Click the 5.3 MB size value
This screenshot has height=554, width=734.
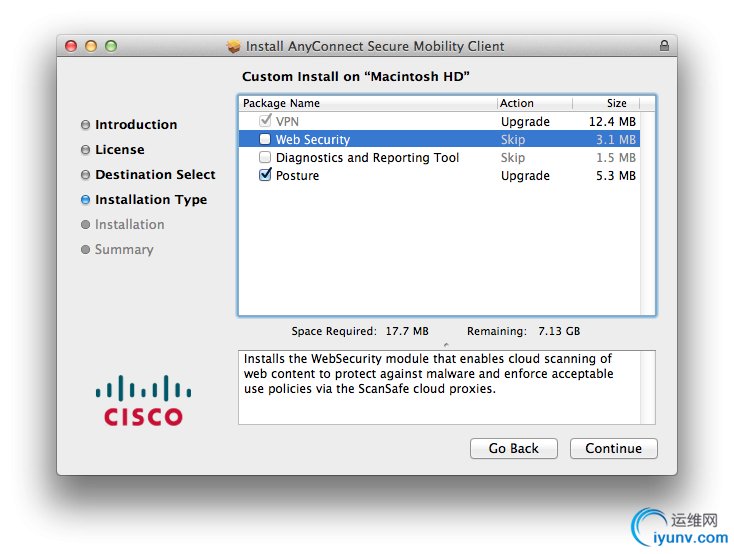click(616, 176)
